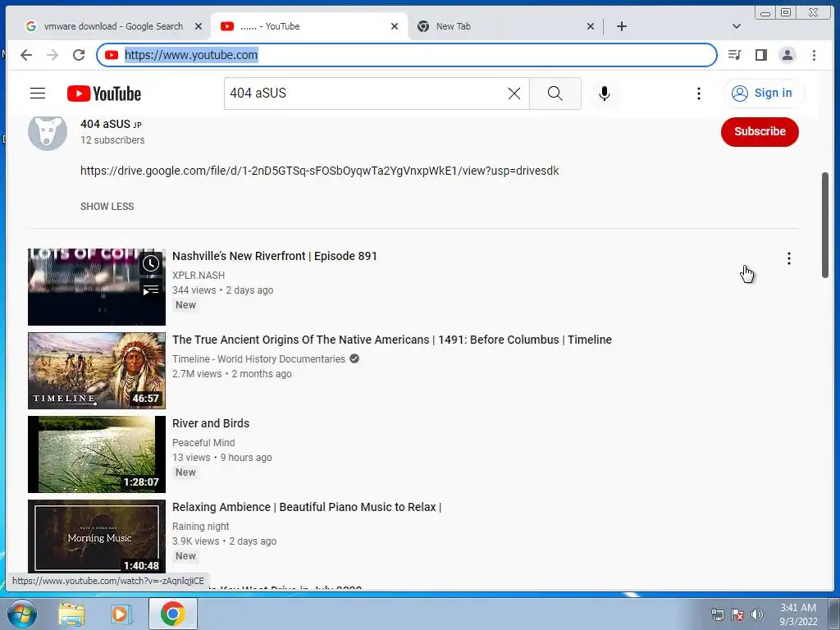Start voice search with microphone icon
Screen dimensions: 840x630
pyautogui.click(x=605, y=94)
